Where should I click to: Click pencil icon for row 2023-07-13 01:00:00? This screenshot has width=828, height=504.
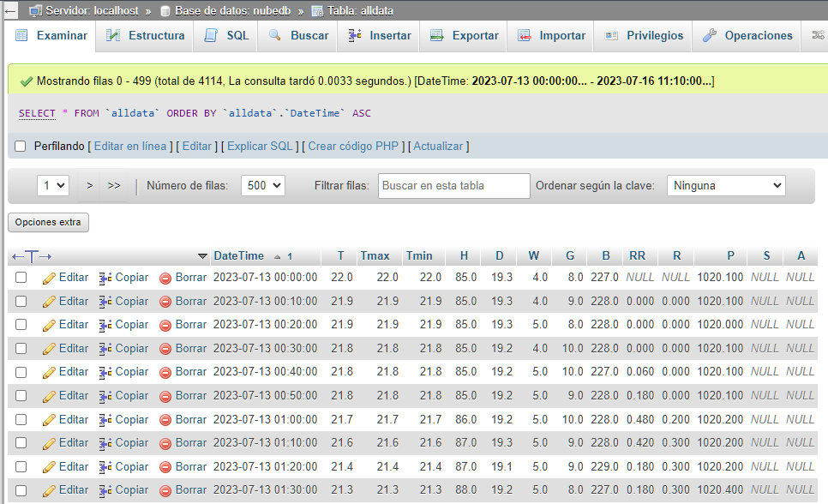pos(49,420)
